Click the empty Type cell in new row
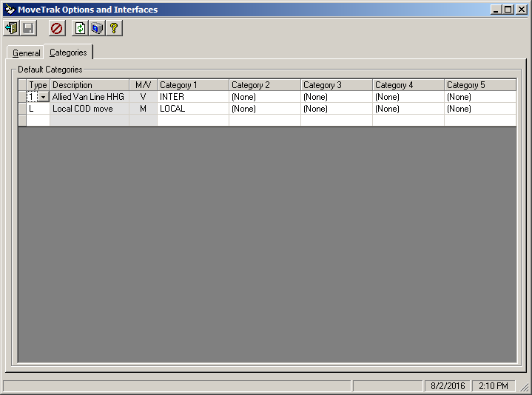Image resolution: width=532 pixels, height=395 pixels. pyautogui.click(x=38, y=121)
